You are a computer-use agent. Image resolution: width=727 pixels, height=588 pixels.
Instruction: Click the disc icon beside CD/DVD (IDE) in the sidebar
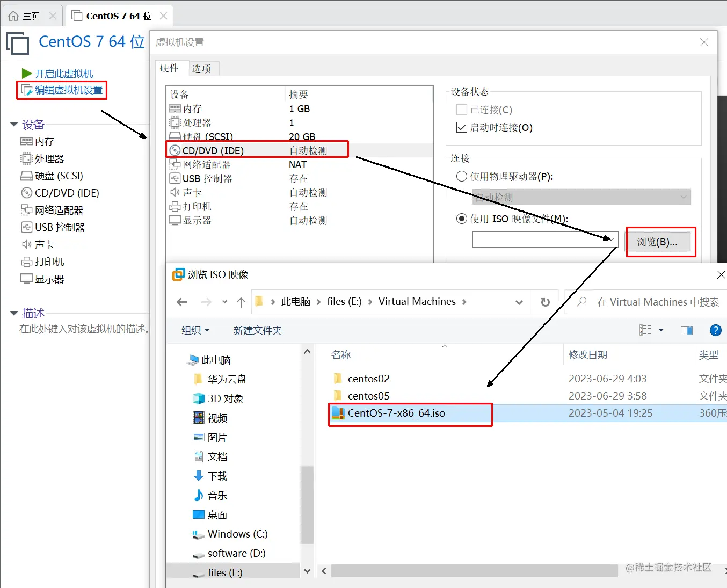(27, 193)
